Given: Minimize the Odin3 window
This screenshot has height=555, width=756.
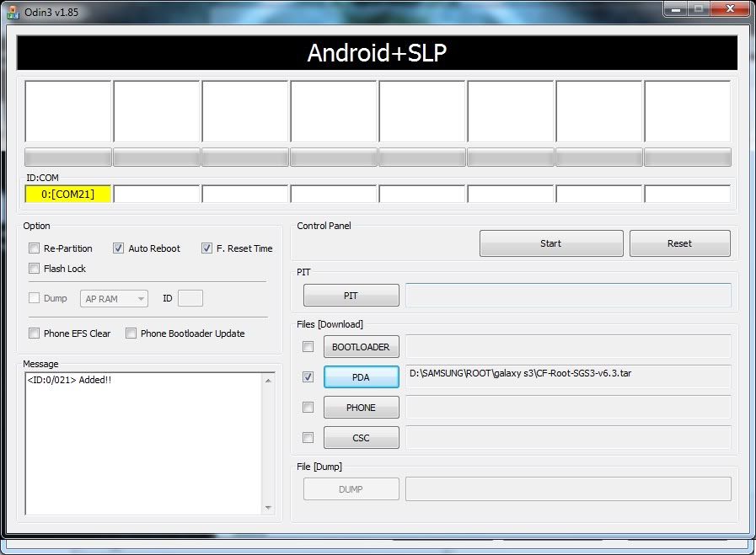Looking at the screenshot, I should click(674, 8).
